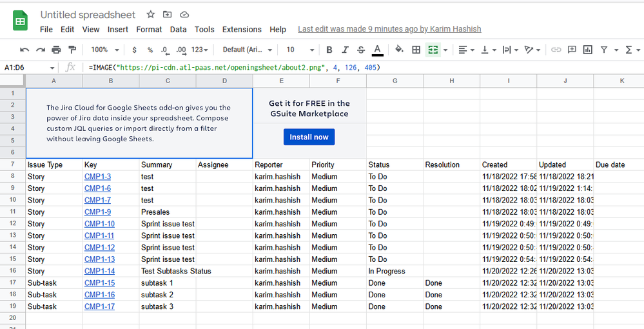Open the text color picker
Screen dimensions: 644x329
[378, 50]
